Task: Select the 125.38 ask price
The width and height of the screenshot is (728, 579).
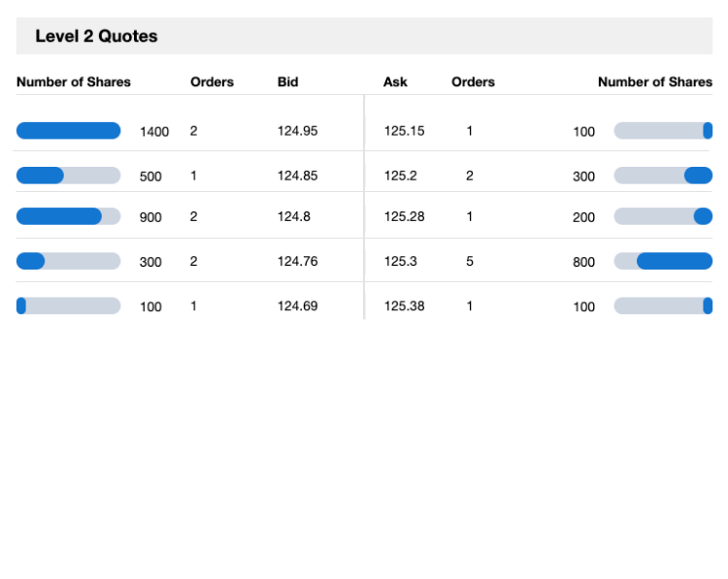Action: click(x=404, y=306)
